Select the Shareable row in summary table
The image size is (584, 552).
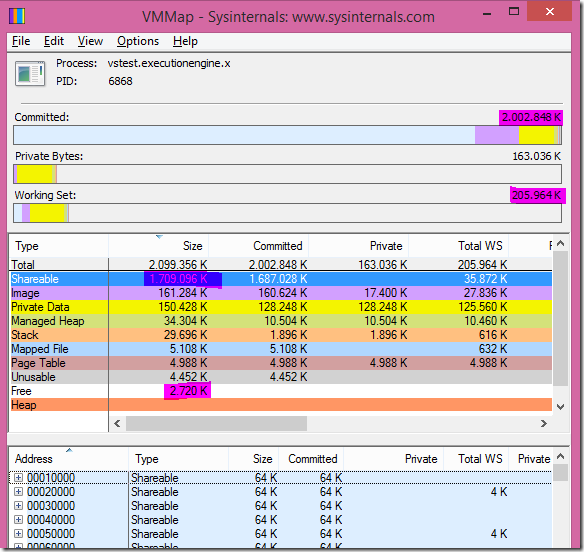[x=281, y=279]
